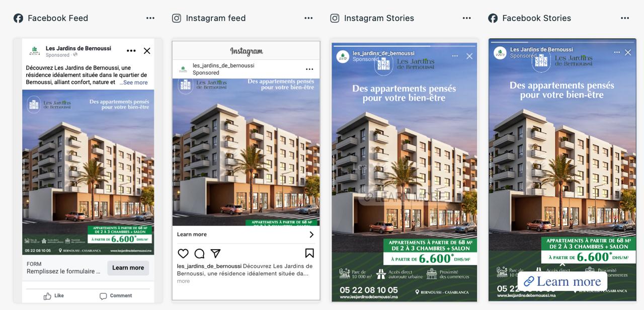Screen dimensions: 644x310
Task: Open Facebook Stories options ellipsis menu
Action: pos(625,18)
